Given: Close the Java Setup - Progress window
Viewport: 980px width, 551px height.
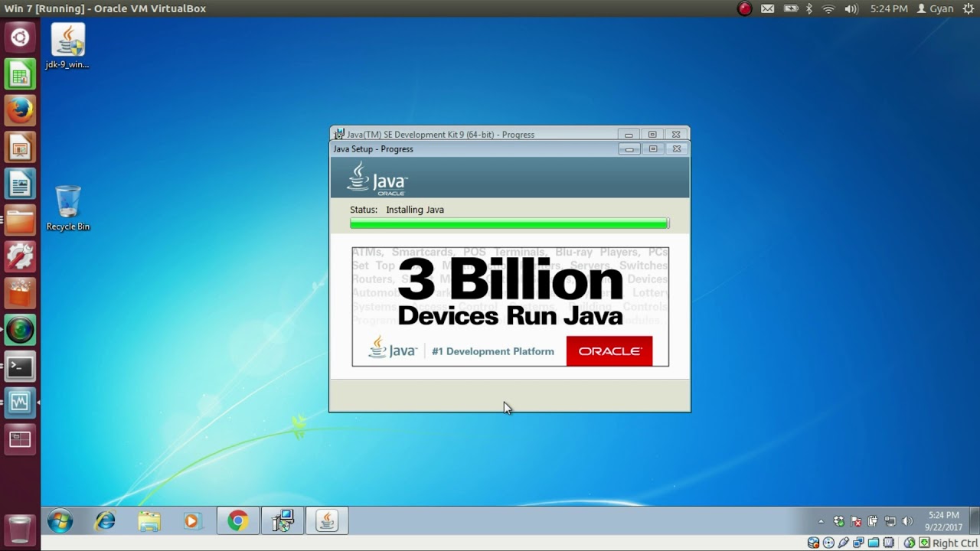Looking at the screenshot, I should pyautogui.click(x=677, y=149).
